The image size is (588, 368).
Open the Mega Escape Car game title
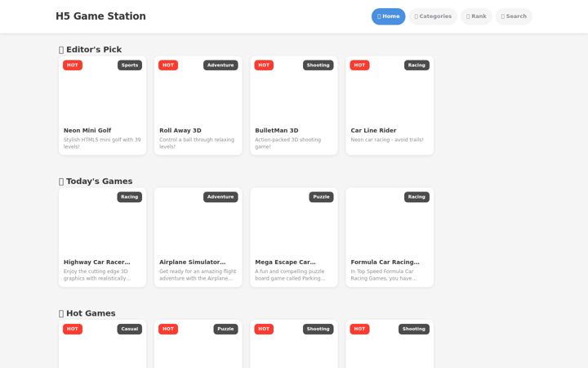pyautogui.click(x=285, y=263)
